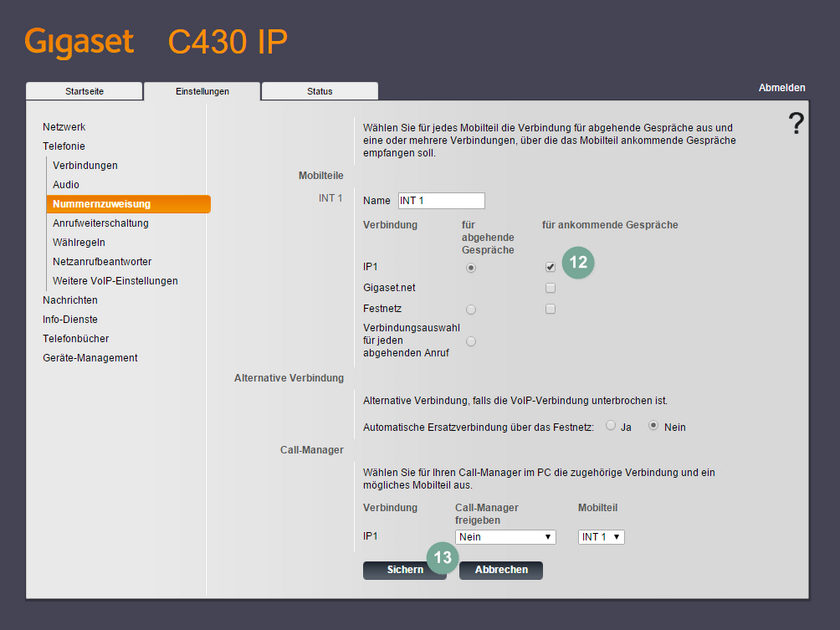Enable Gigaset.net for incoming calls
The height and width of the screenshot is (630, 840).
[x=550, y=288]
